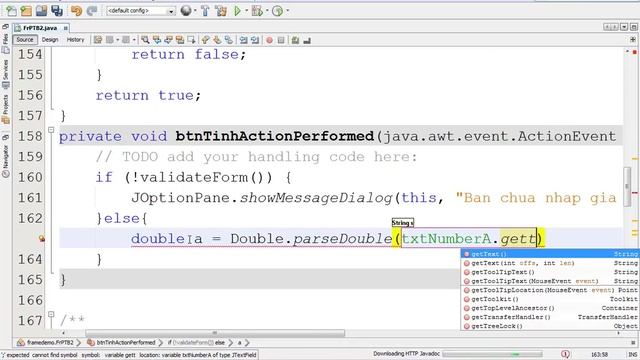Choose getToolTipLocation(MouseEvent event) completion
The width and height of the screenshot is (640, 360).
click(x=550, y=290)
